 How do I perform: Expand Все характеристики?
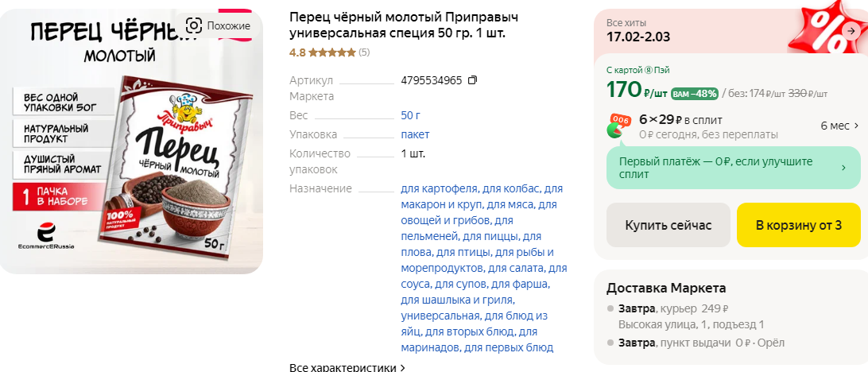point(347,367)
